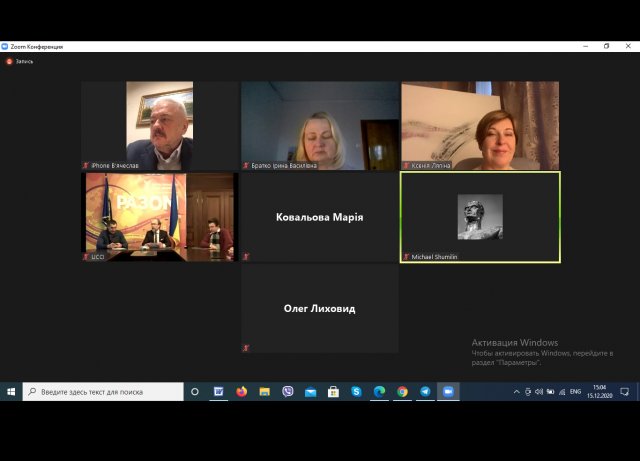This screenshot has height=461, width=640.
Task: Open the ENG input language switcher
Action: click(575, 392)
